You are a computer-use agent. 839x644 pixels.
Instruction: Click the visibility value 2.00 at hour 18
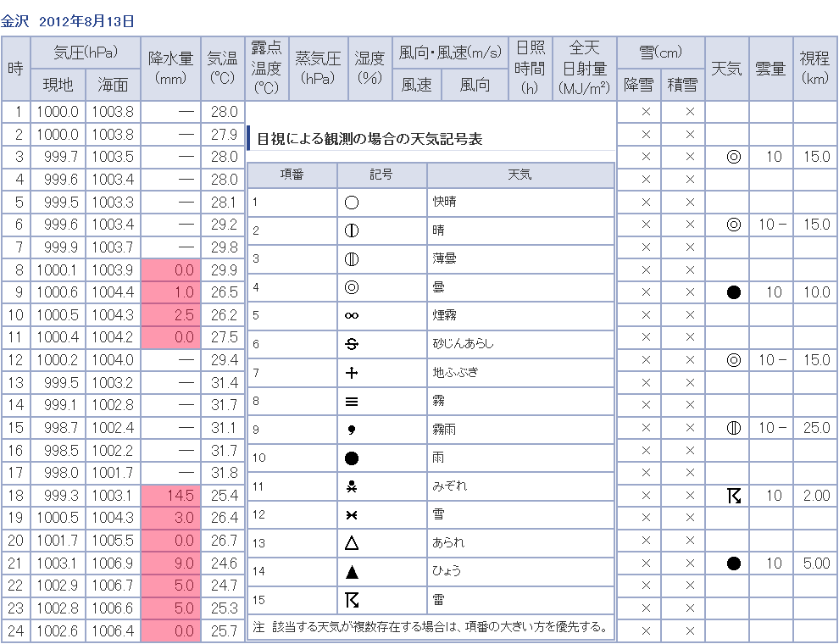click(x=816, y=496)
